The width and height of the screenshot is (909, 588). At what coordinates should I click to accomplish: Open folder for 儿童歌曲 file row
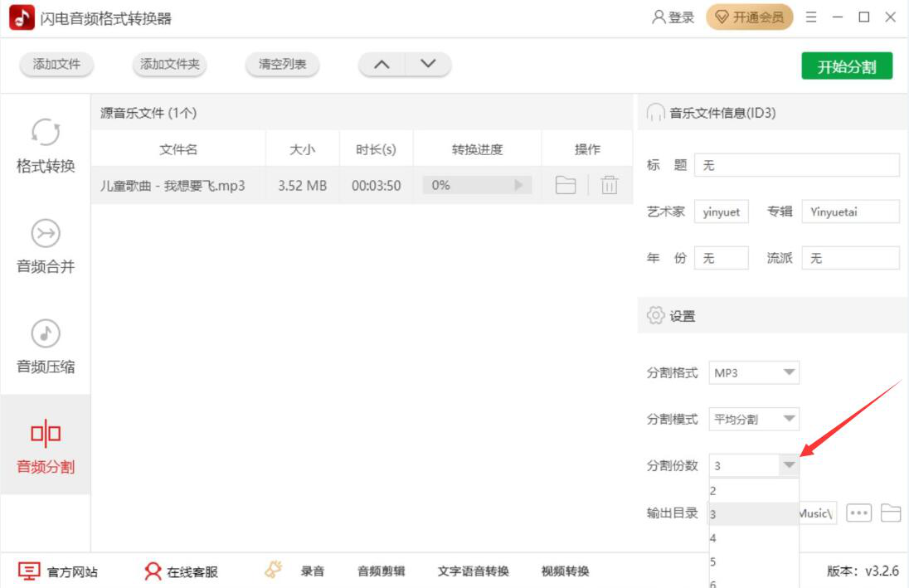566,185
